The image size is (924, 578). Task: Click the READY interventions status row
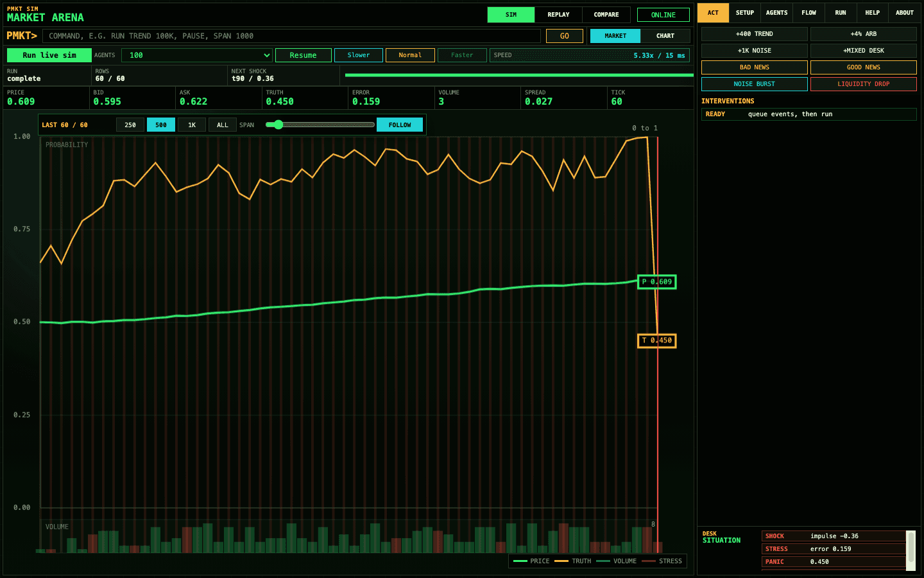[809, 114]
